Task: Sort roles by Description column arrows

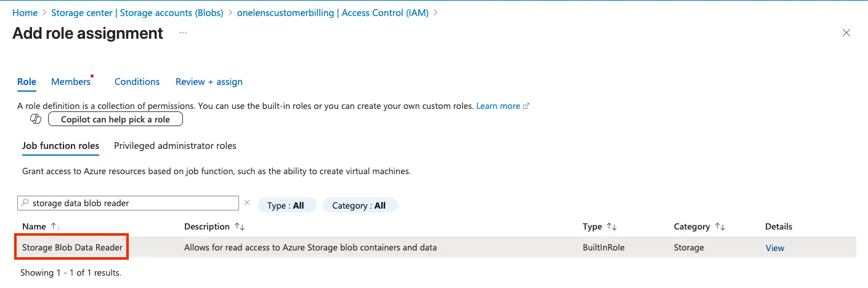Action: pos(240,226)
